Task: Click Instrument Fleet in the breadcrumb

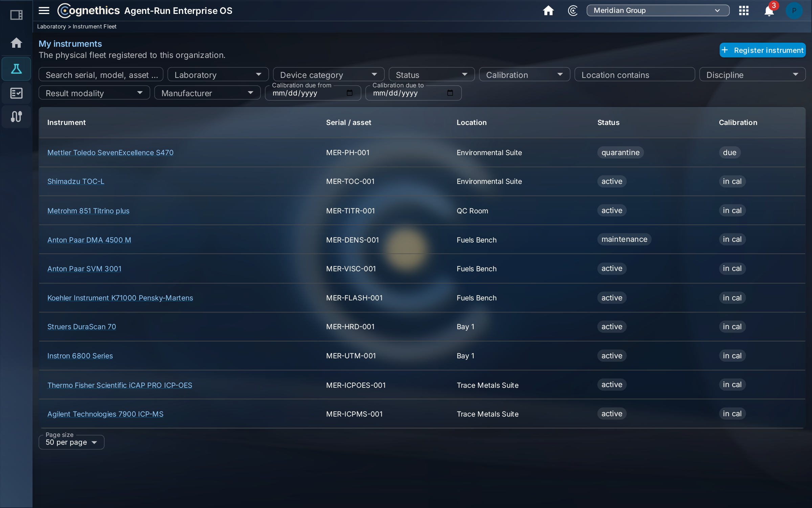Action: coord(94,26)
